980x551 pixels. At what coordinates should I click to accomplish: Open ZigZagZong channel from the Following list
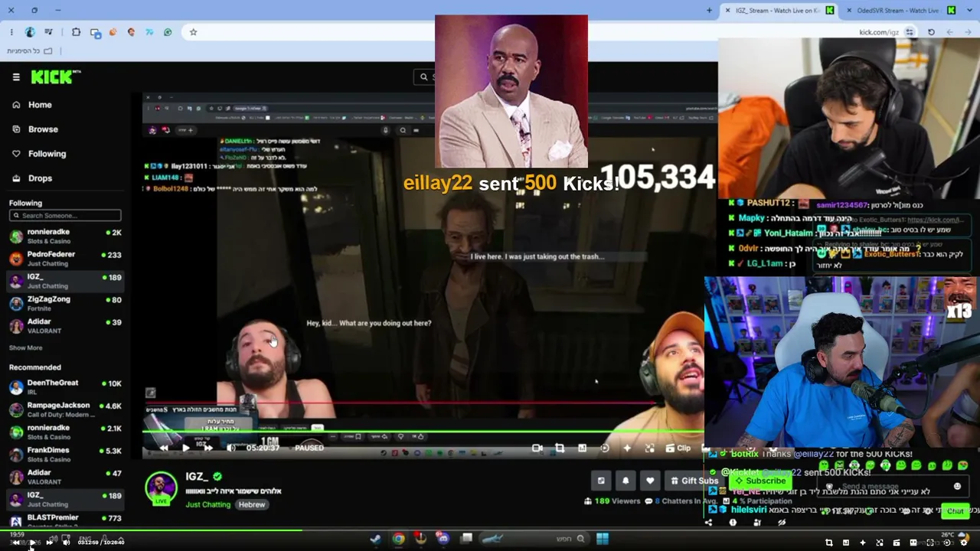(x=65, y=303)
